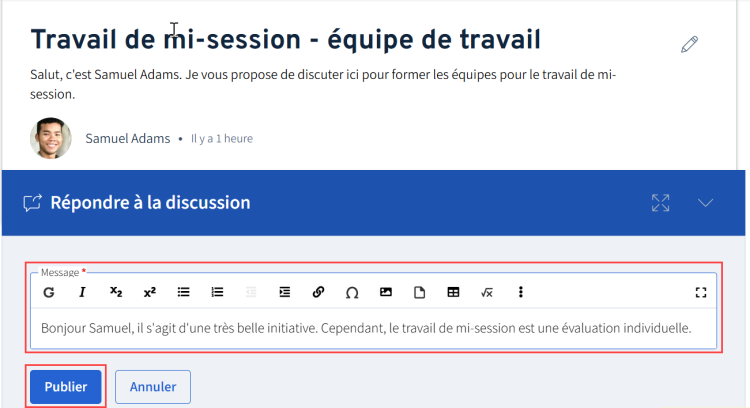Toggle italic formatting in editor

click(x=82, y=292)
